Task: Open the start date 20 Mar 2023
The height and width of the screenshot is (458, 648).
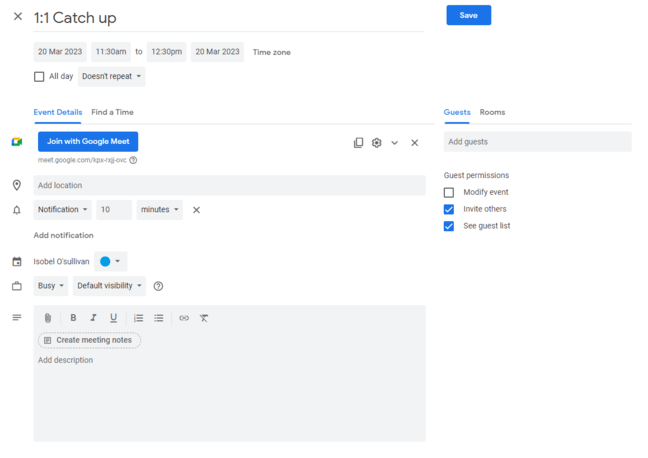Action: click(60, 52)
